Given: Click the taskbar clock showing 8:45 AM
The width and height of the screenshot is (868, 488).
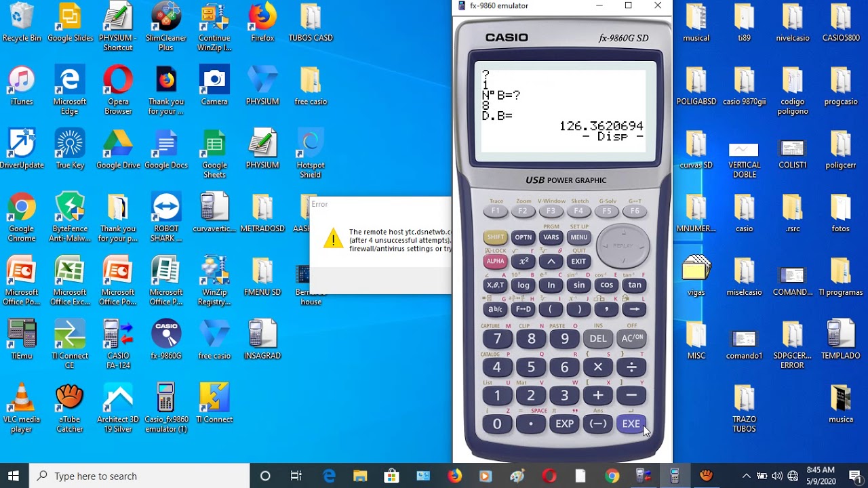Looking at the screenshot, I should click(821, 476).
